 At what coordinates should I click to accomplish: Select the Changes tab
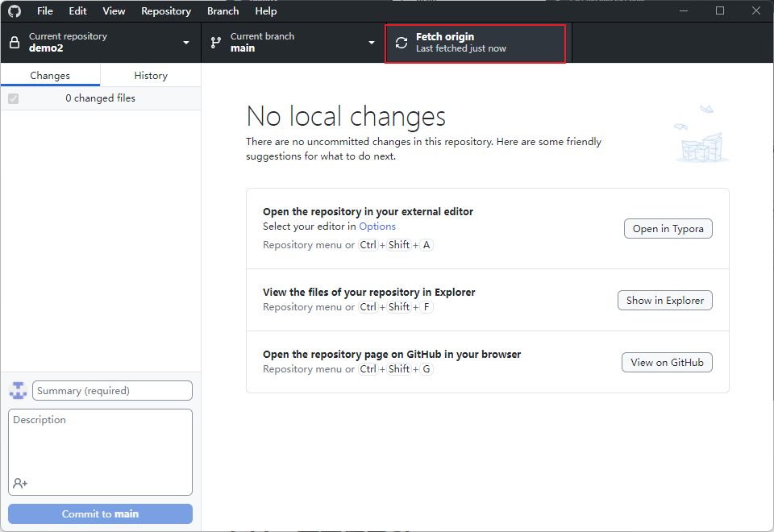pyautogui.click(x=50, y=75)
